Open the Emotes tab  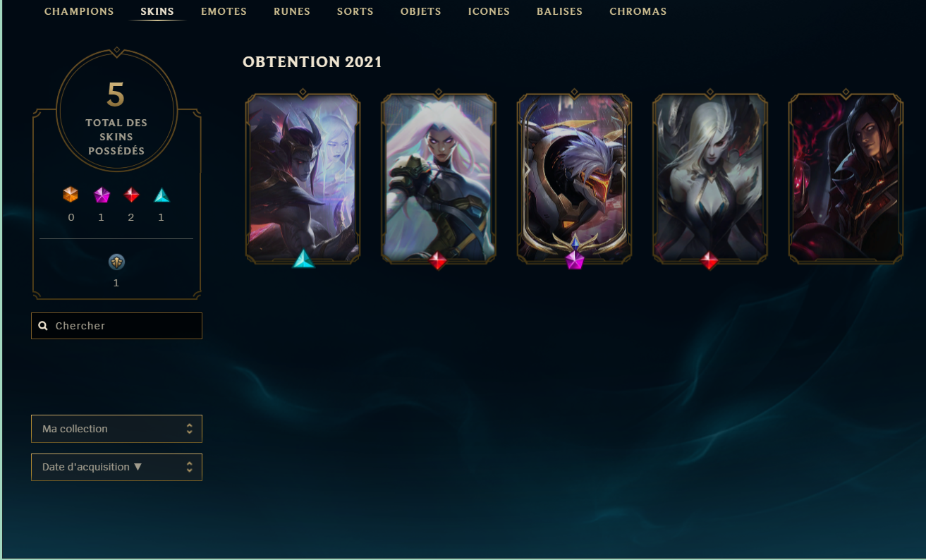point(224,11)
